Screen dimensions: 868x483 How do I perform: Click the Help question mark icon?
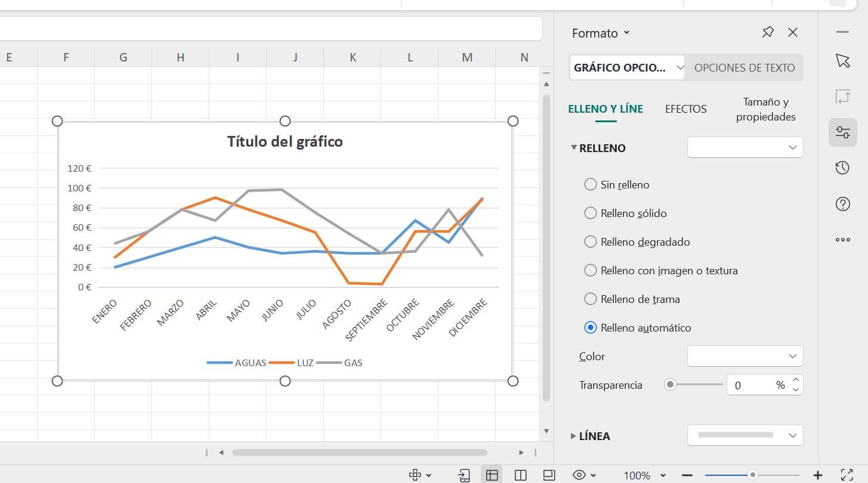click(842, 204)
